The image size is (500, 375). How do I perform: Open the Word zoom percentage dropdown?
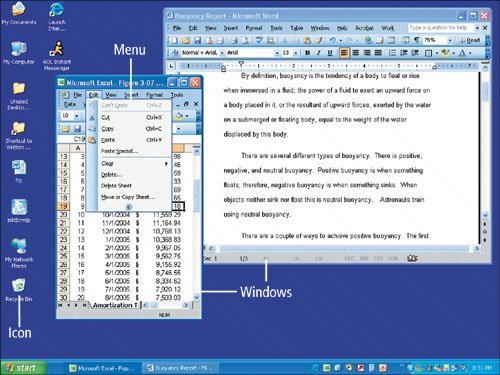[x=450, y=40]
